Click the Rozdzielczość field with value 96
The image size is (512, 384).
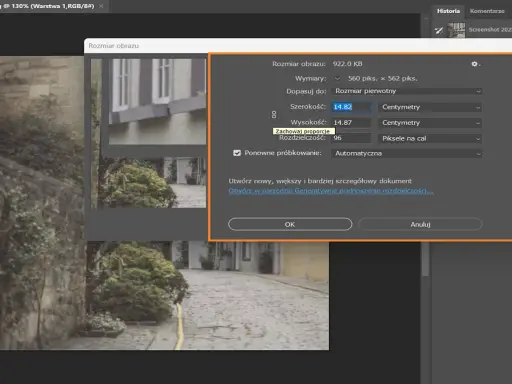tap(351, 138)
